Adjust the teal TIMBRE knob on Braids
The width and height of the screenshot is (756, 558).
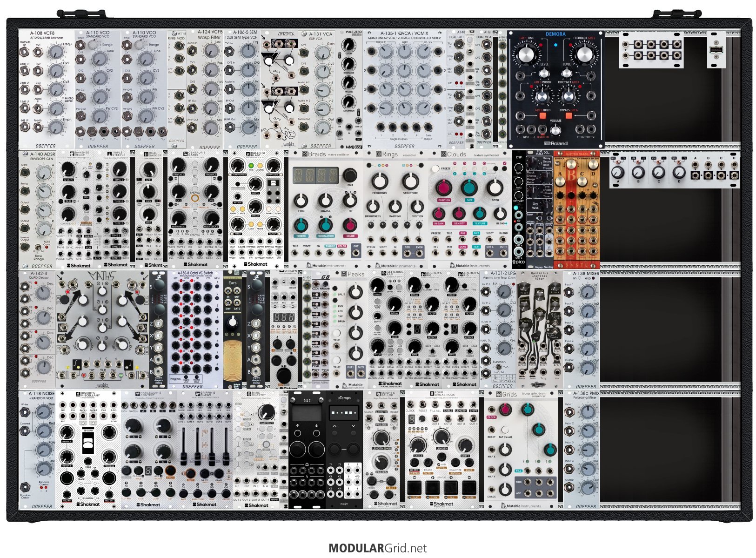pos(301,225)
